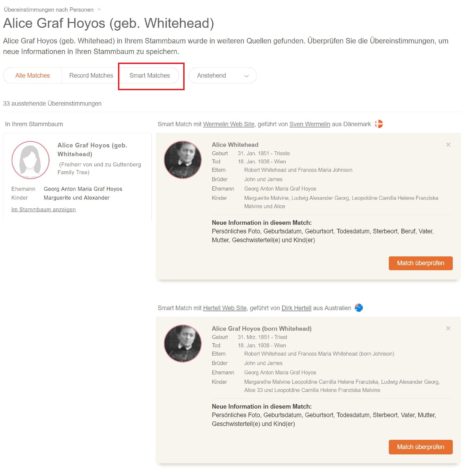
Task: Expand the Anstehend status dropdown
Action: click(x=223, y=76)
